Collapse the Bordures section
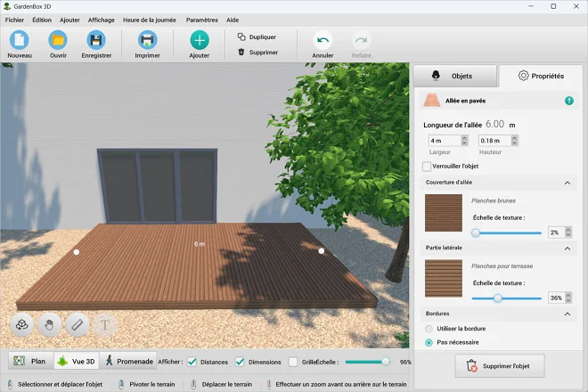Viewport: 588px width, 392px height. point(568,314)
